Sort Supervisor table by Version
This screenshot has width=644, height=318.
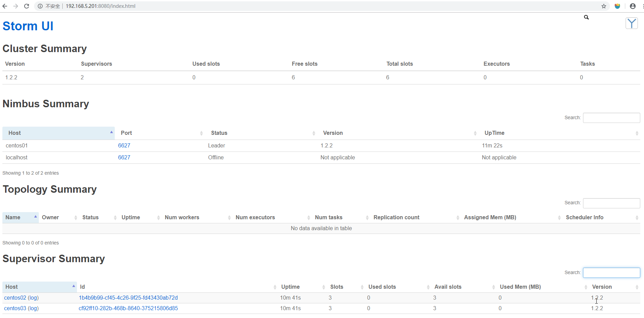click(x=615, y=287)
